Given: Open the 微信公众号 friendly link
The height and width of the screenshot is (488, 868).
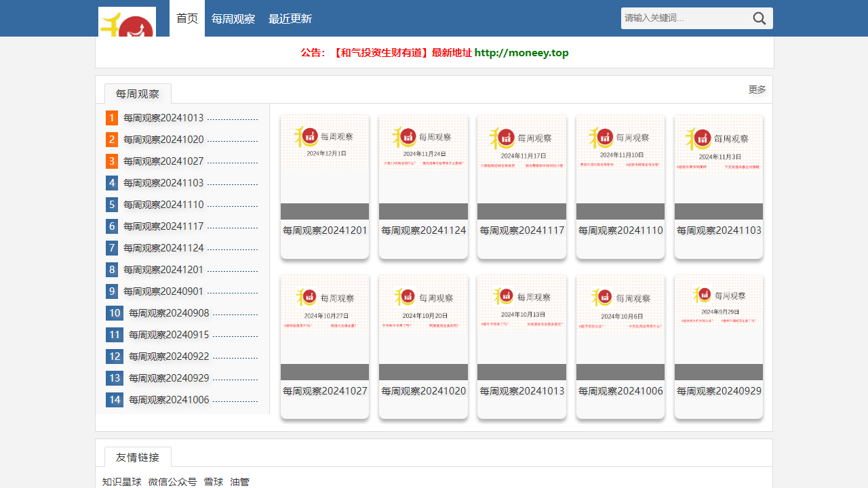Looking at the screenshot, I should coord(173,482).
